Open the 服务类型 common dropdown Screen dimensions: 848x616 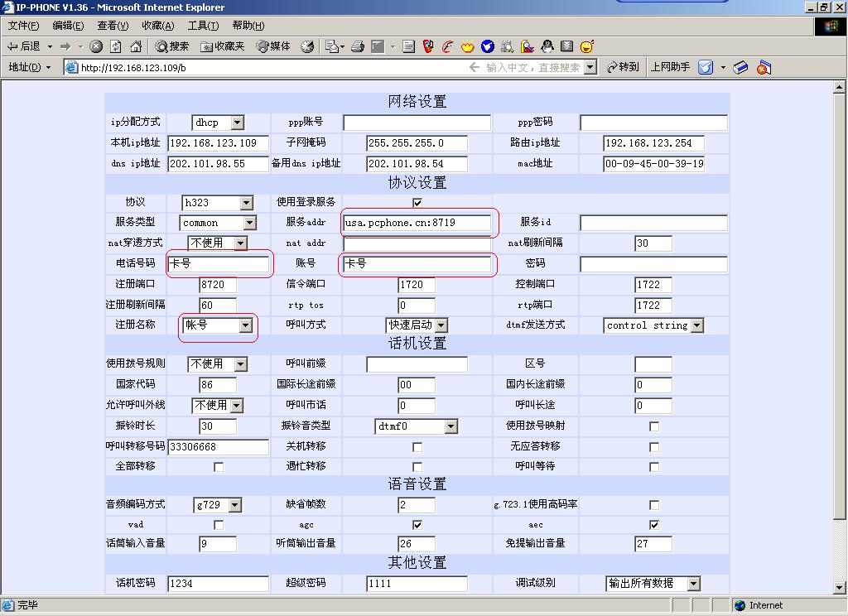tap(218, 223)
